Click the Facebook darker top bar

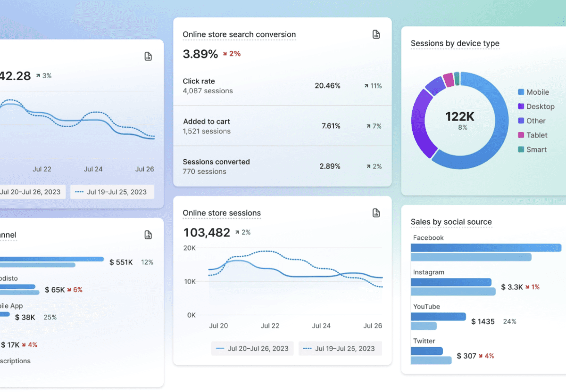tap(486, 248)
